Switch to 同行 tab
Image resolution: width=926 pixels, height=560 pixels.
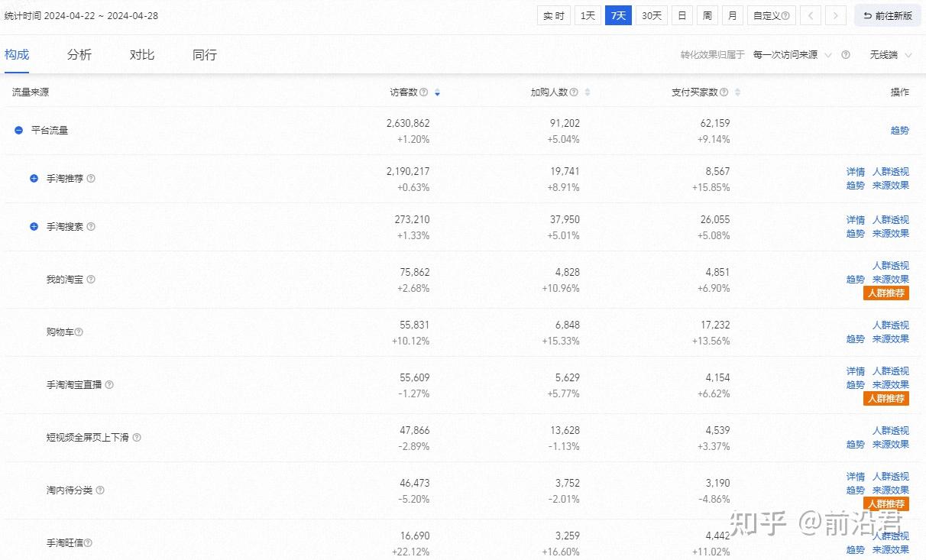(205, 54)
